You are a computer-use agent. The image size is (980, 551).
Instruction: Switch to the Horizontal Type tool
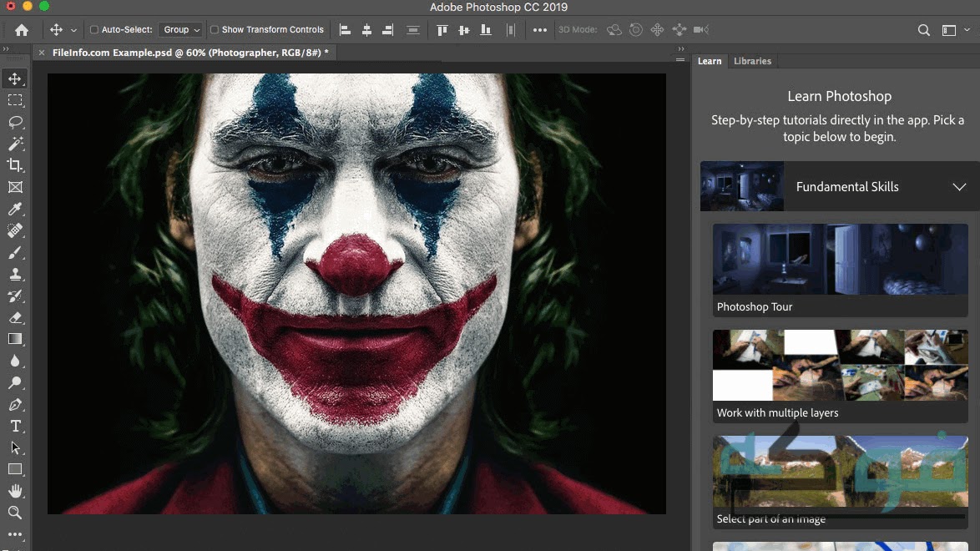click(15, 427)
